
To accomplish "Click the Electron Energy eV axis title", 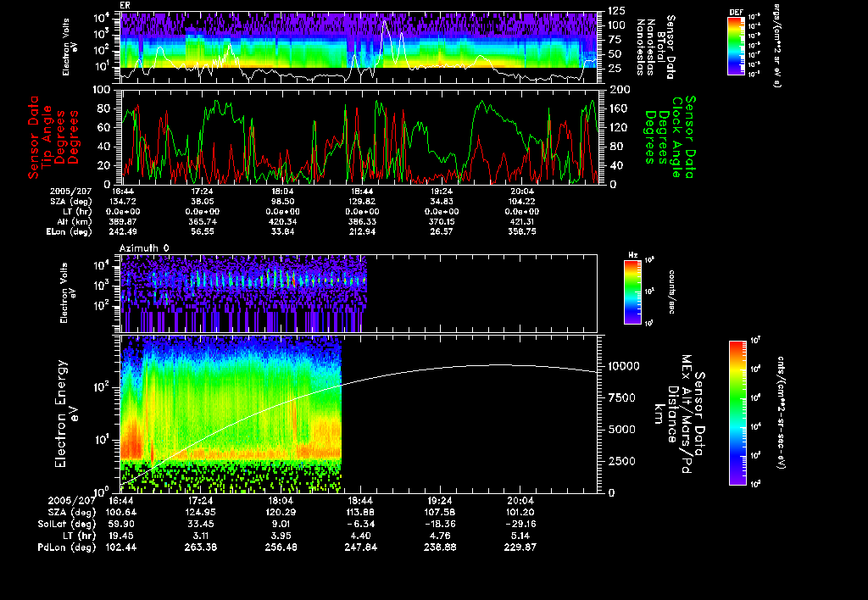I will coord(64,413).
